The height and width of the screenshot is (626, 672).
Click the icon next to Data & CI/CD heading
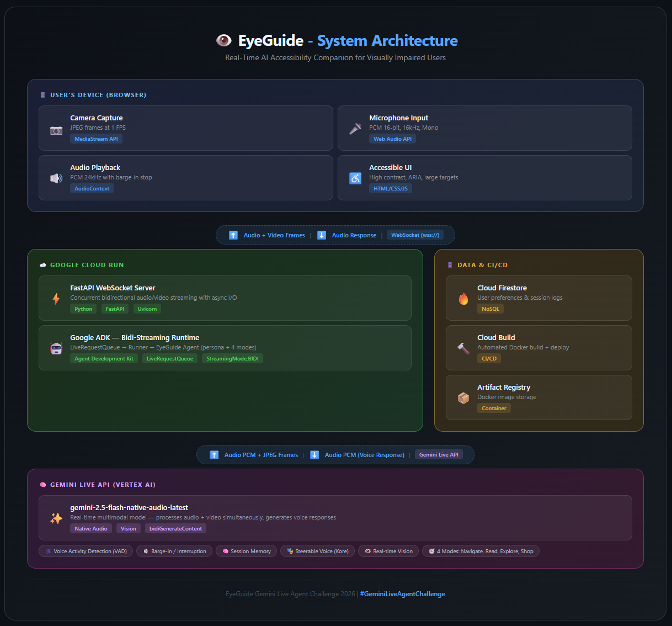[x=450, y=265]
